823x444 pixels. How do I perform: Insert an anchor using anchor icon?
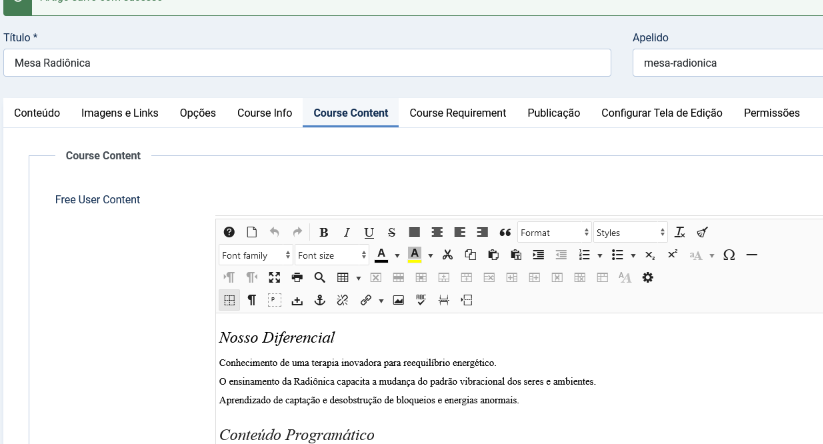321,300
